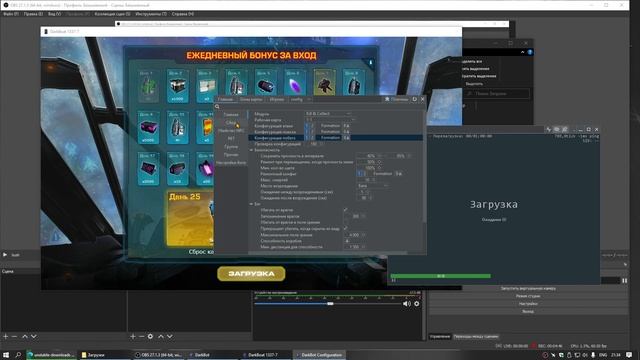Move scene up in OBS Scenes panel

tap(25, 336)
